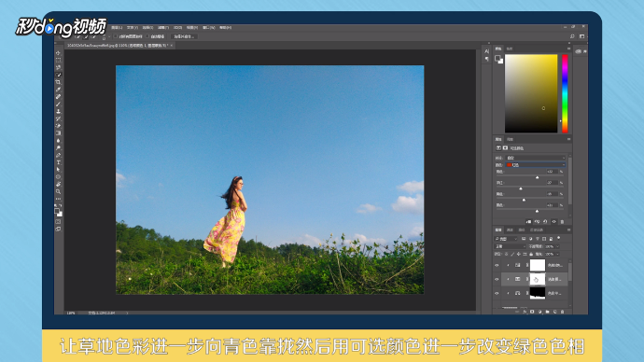Select the Move tool
This screenshot has width=644, height=362.
point(58,53)
